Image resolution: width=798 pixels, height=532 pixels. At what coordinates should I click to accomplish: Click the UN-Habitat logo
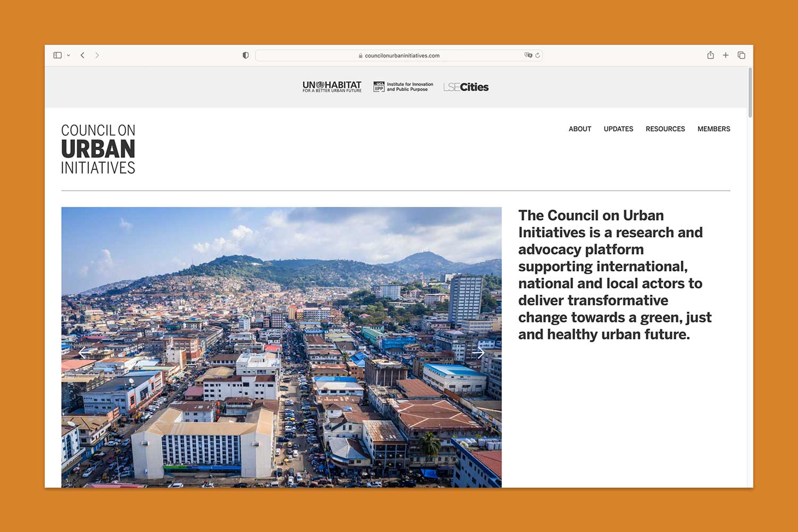click(331, 86)
